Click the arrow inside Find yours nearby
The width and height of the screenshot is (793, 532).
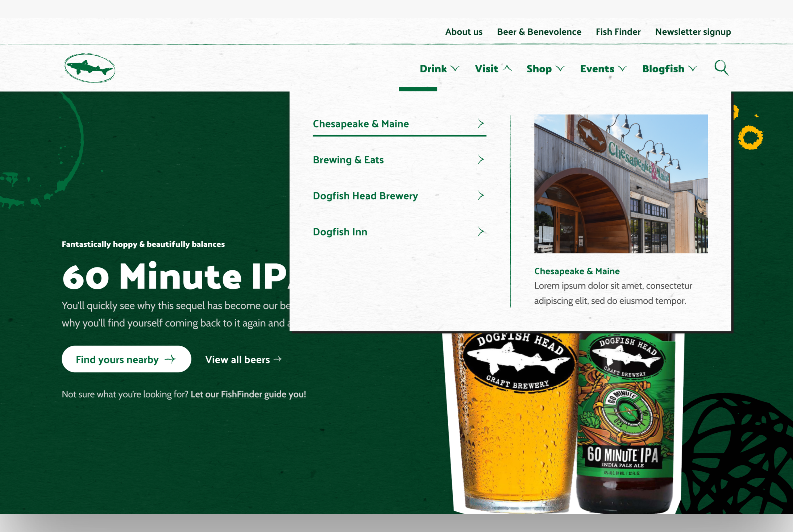click(171, 359)
